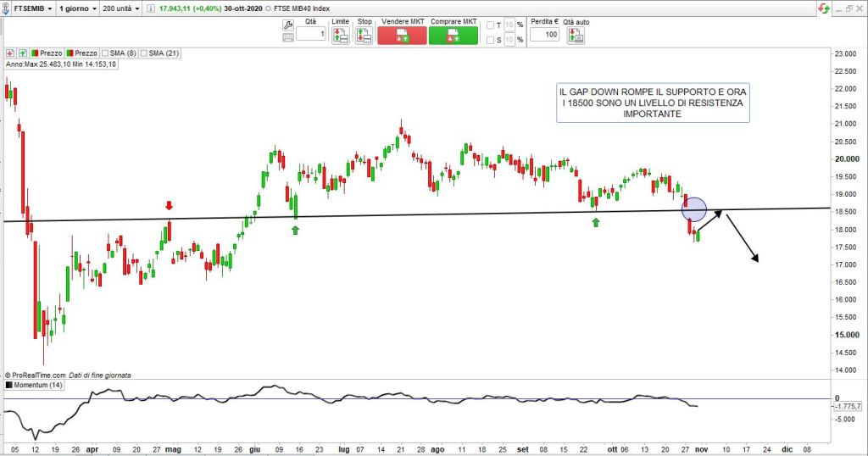Enable the SMA (8) checkbox

tap(105, 53)
